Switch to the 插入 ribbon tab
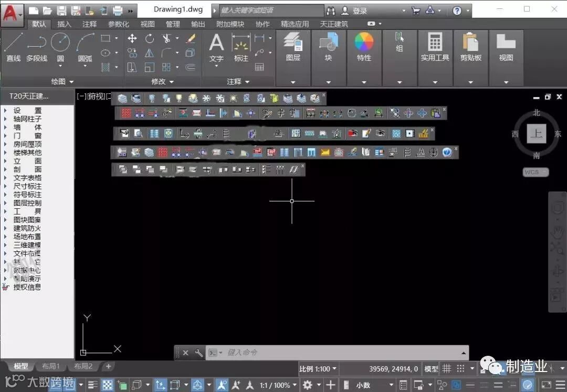This screenshot has height=392, width=567. [x=64, y=24]
